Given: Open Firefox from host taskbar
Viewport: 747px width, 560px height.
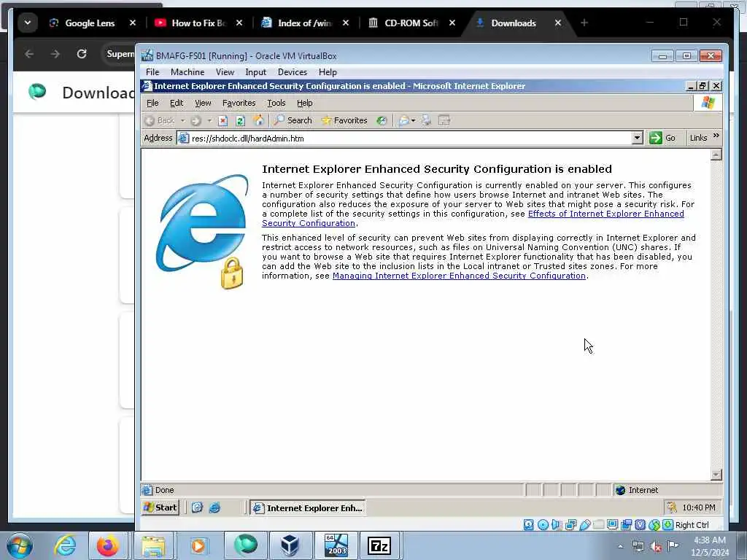Looking at the screenshot, I should 108,545.
